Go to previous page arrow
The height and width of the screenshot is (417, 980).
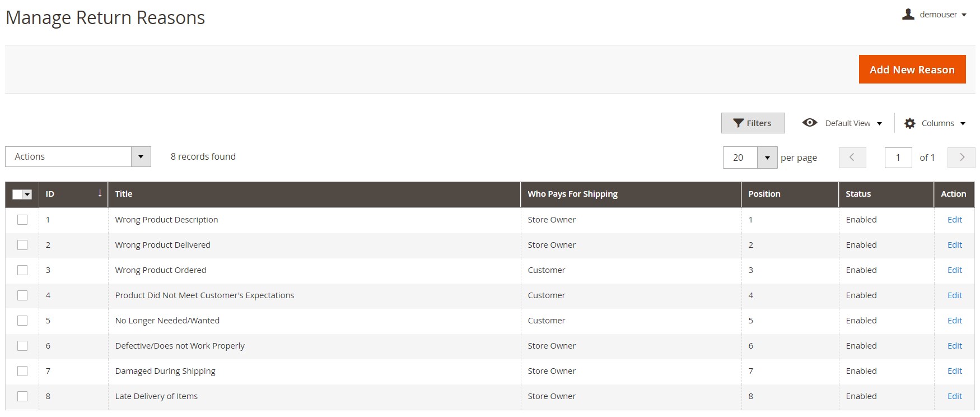pyautogui.click(x=852, y=157)
